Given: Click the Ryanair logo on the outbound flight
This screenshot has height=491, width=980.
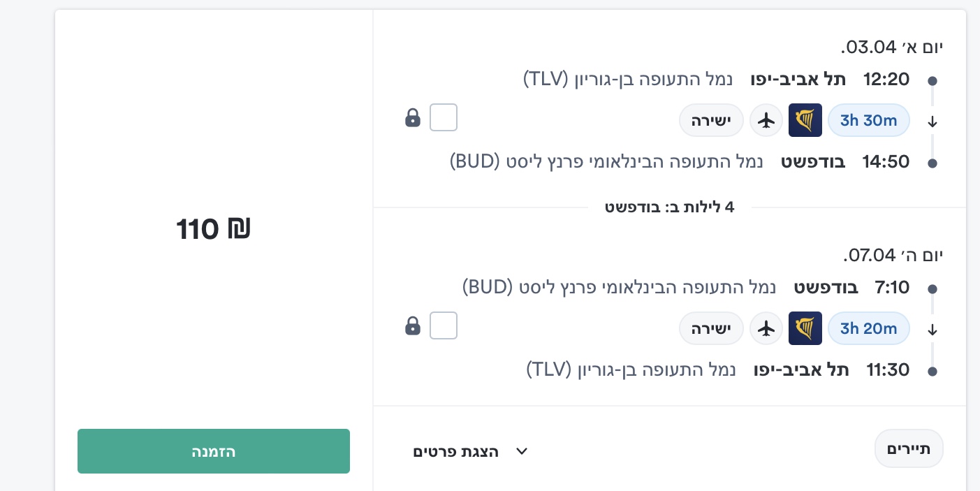Looking at the screenshot, I should 805,120.
